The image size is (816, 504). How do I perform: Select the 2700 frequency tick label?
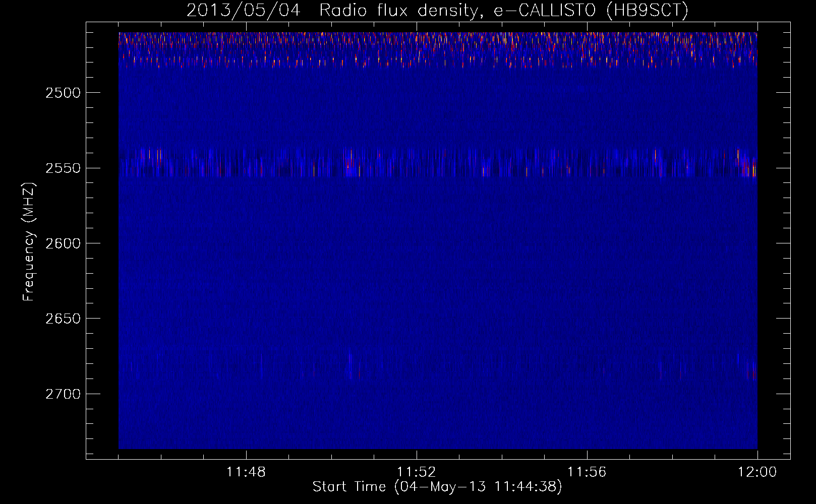63,394
